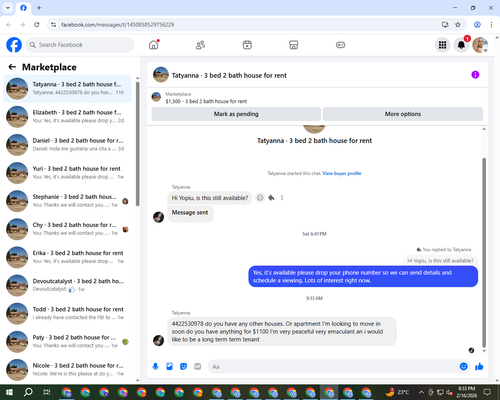Click the message input field Aa
Image resolution: width=500 pixels, height=400 pixels.
click(333, 367)
